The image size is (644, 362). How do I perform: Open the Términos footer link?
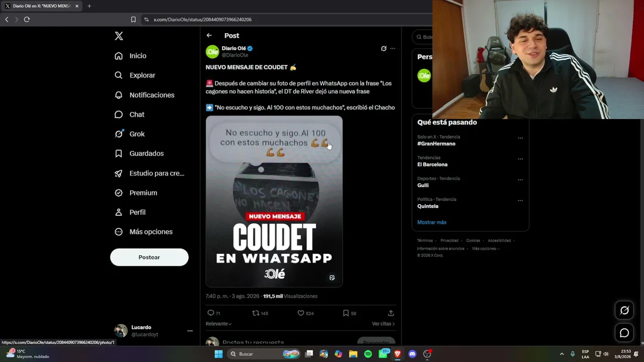[x=425, y=240]
